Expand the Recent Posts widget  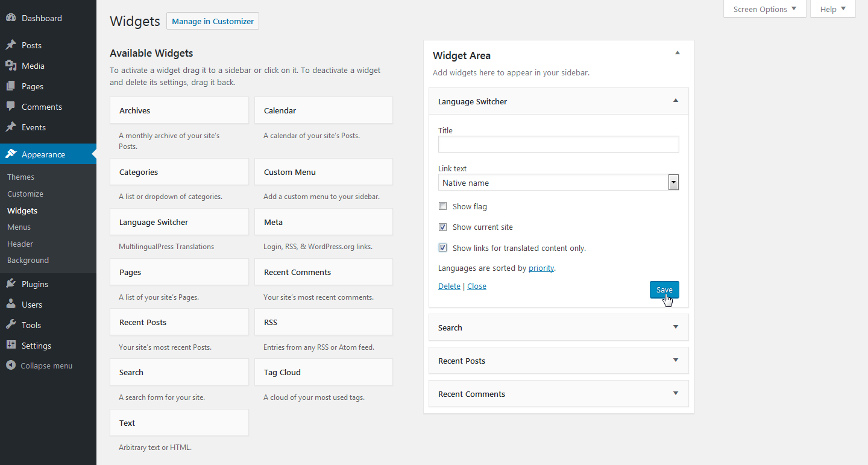point(675,360)
